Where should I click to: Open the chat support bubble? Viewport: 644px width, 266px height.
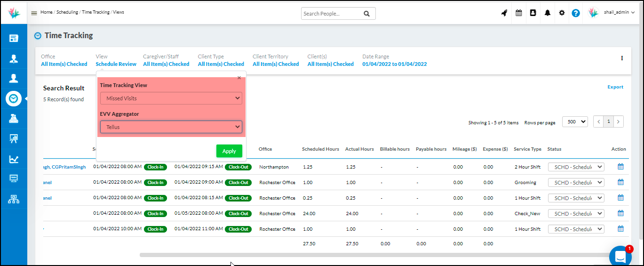tap(620, 256)
